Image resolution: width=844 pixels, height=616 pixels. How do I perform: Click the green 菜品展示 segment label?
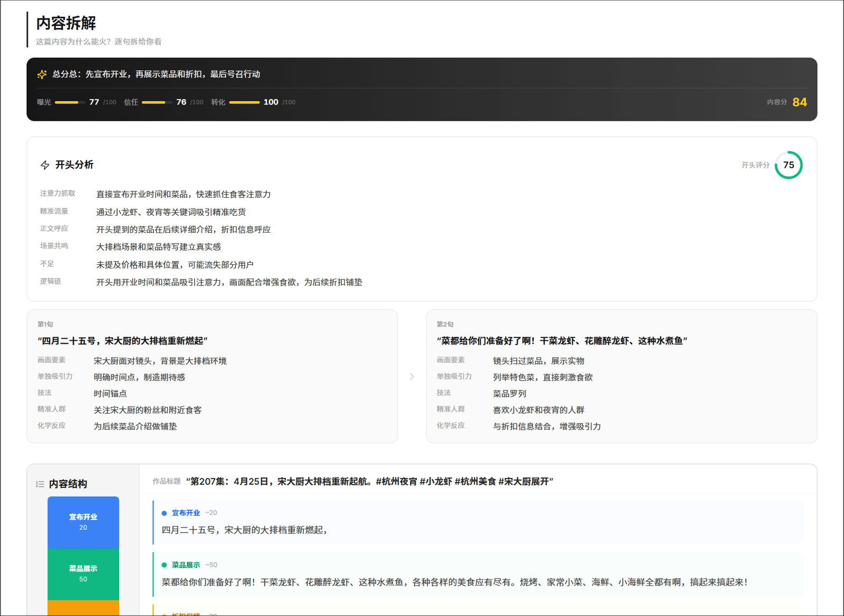(x=186, y=565)
